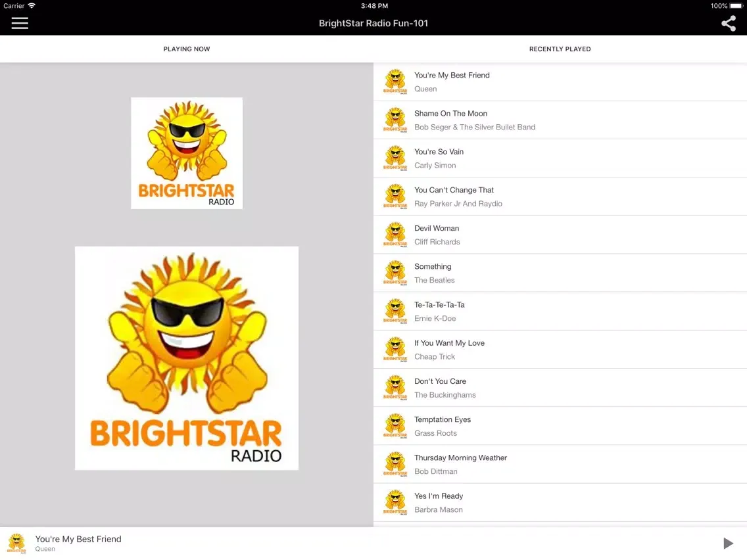Open the hamburger menu
The image size is (747, 560).
pyautogui.click(x=20, y=24)
